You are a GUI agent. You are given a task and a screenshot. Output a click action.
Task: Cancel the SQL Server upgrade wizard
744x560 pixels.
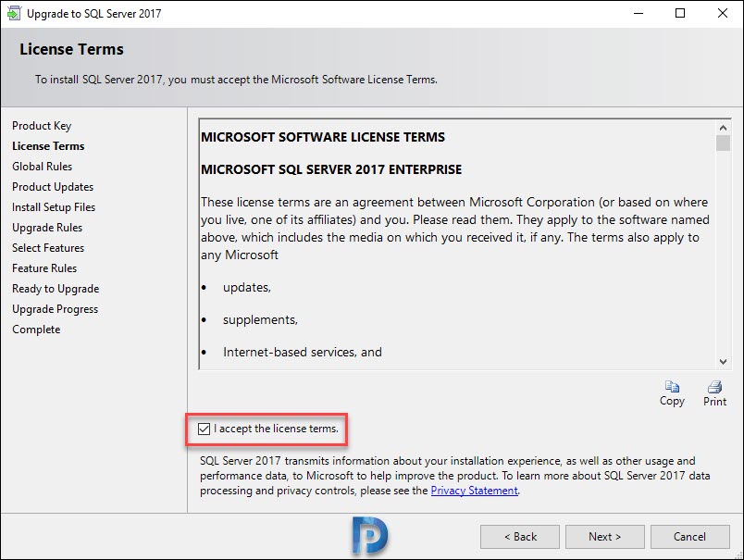tap(690, 537)
